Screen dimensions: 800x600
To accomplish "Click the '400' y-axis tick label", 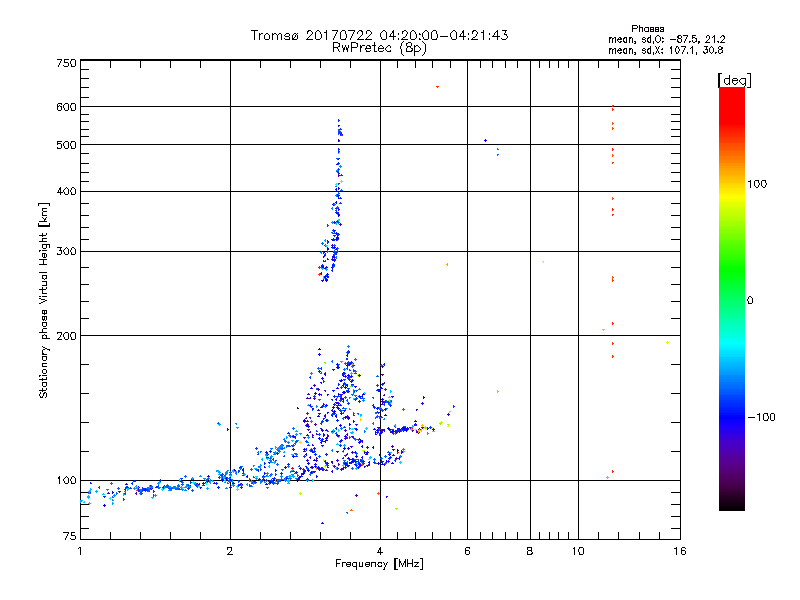I will click(66, 191).
